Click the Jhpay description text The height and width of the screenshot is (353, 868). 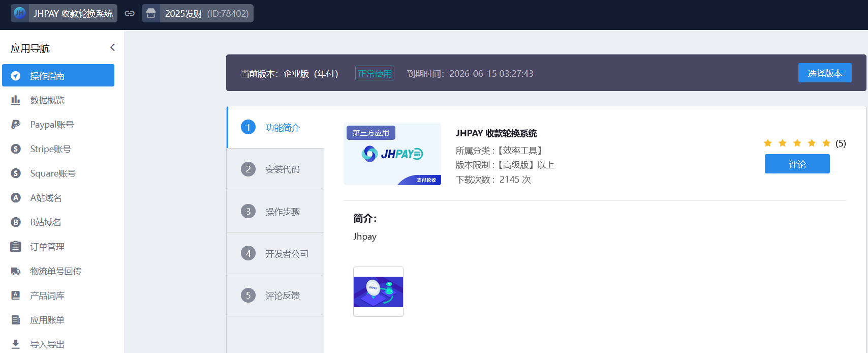pyautogui.click(x=365, y=237)
